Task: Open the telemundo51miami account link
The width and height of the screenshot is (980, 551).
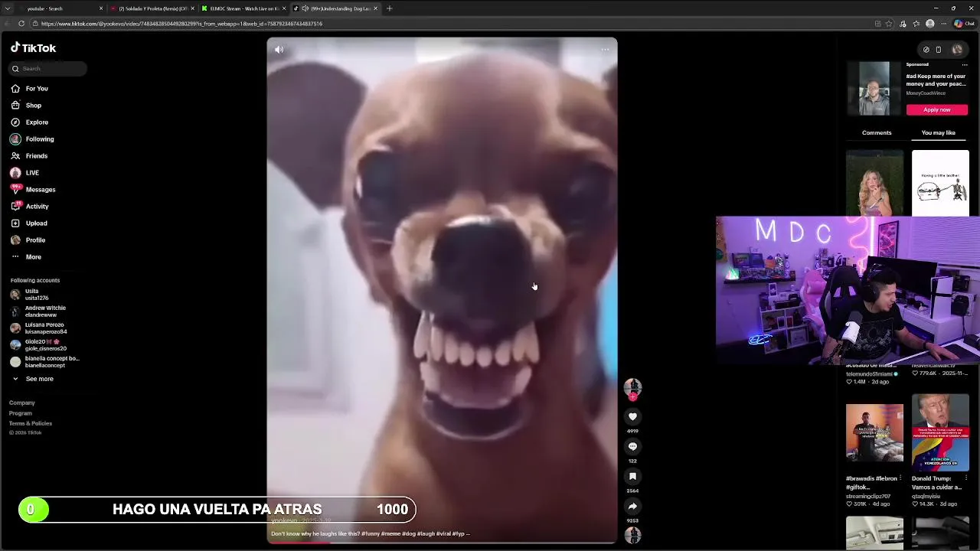Action: pos(872,374)
